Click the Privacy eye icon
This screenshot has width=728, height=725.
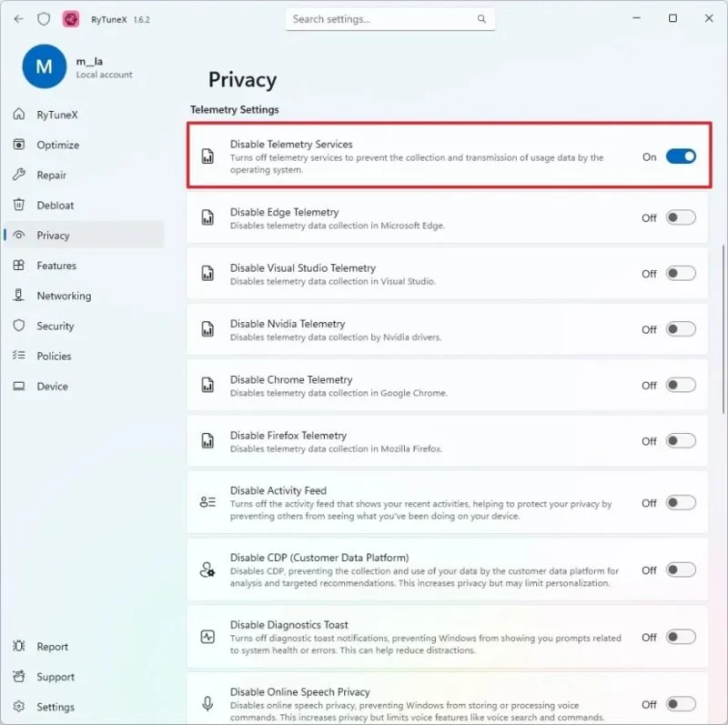click(19, 235)
